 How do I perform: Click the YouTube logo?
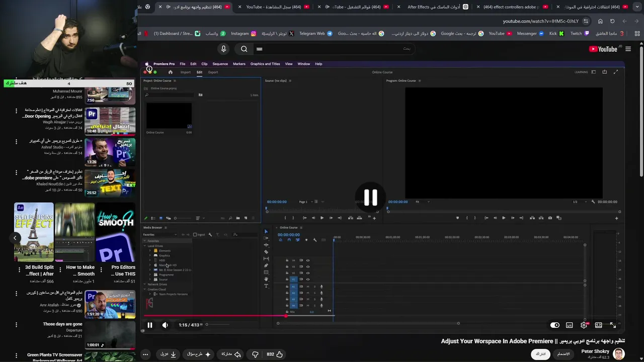pyautogui.click(x=603, y=49)
